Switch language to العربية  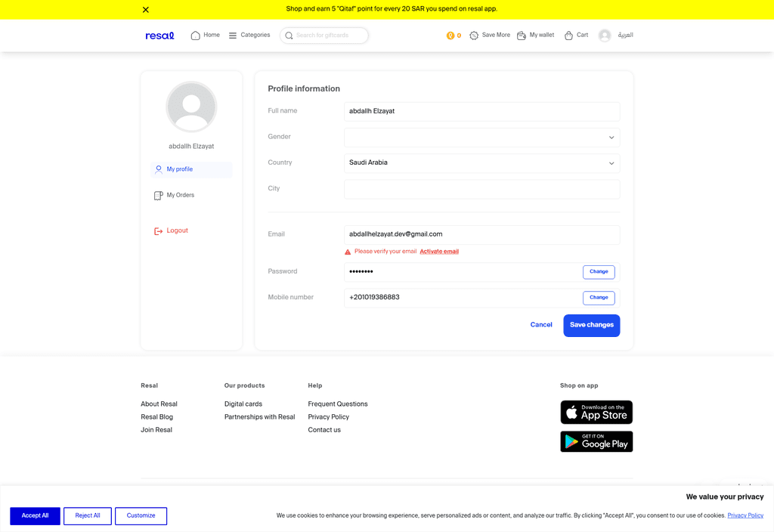625,35
